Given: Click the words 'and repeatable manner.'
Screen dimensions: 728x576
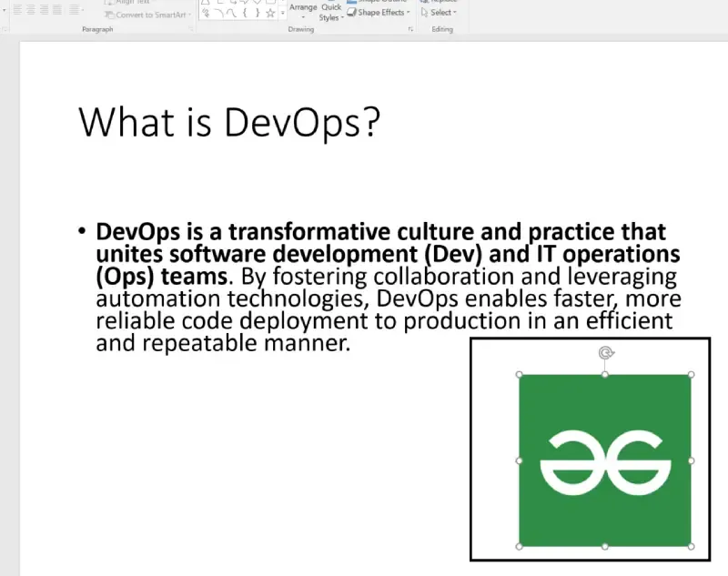Looking at the screenshot, I should point(223,344).
